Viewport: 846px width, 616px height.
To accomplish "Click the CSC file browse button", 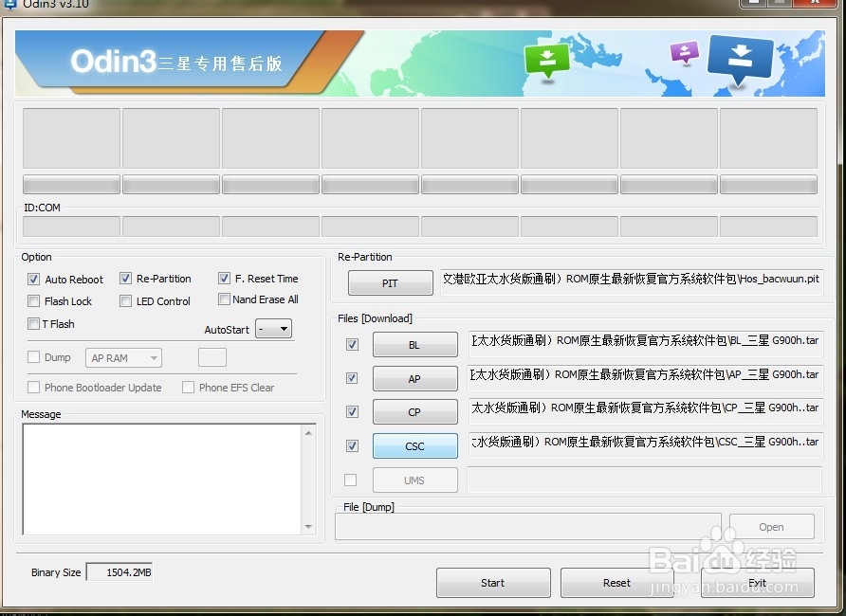I will (414, 445).
